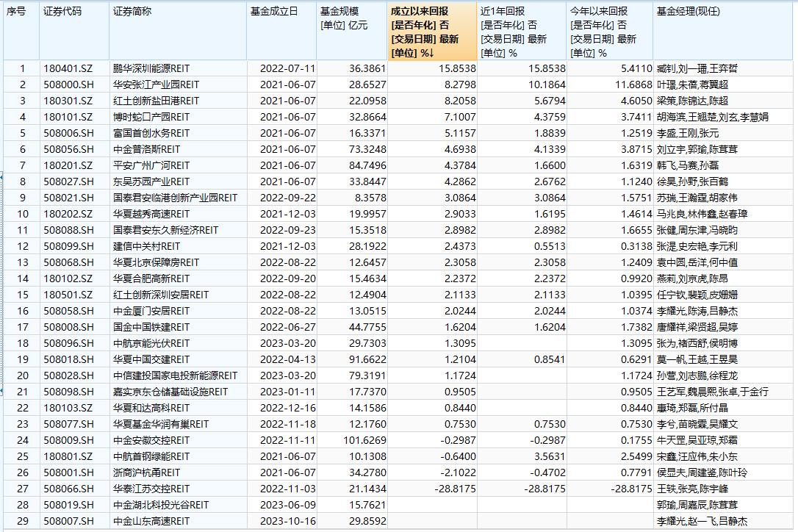Click the 证券简称 column header
Image resolution: width=798 pixels, height=532 pixels.
[132, 12]
